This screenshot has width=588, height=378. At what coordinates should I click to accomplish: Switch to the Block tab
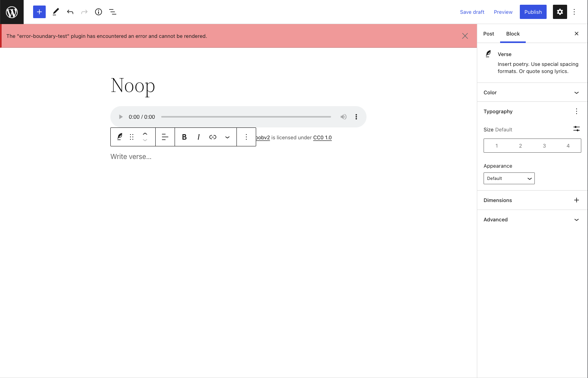[513, 34]
